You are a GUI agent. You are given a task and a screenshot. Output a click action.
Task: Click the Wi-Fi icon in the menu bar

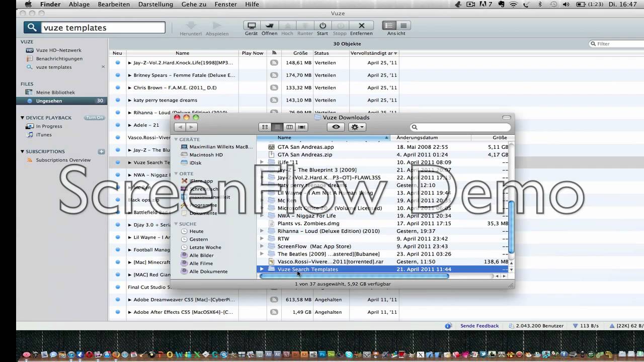click(513, 4)
